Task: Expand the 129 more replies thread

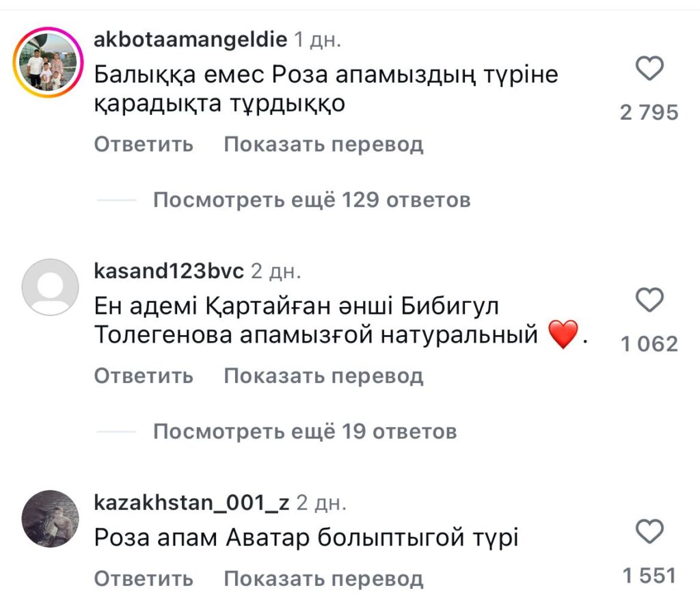Action: click(311, 200)
